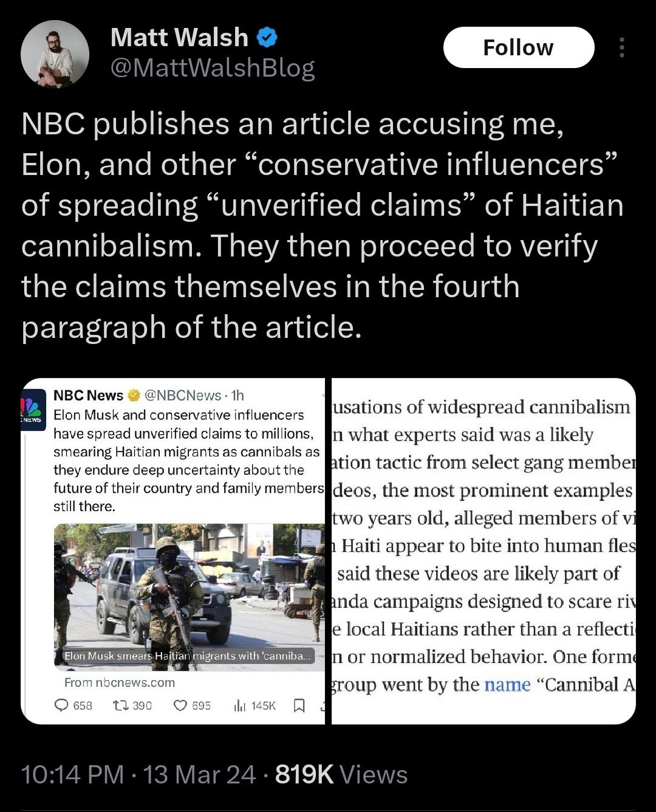Click the views bar-chart icon showing 145K
The width and height of the screenshot is (656, 812).
(241, 705)
